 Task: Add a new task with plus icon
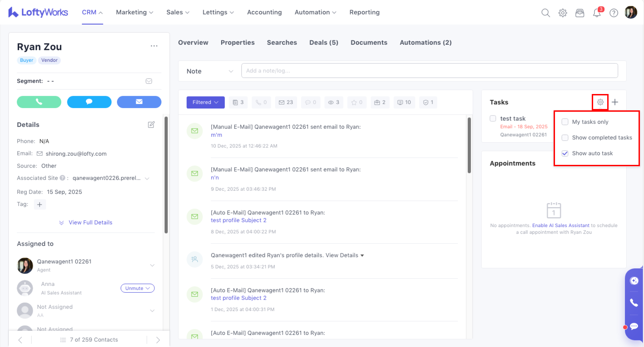615,102
